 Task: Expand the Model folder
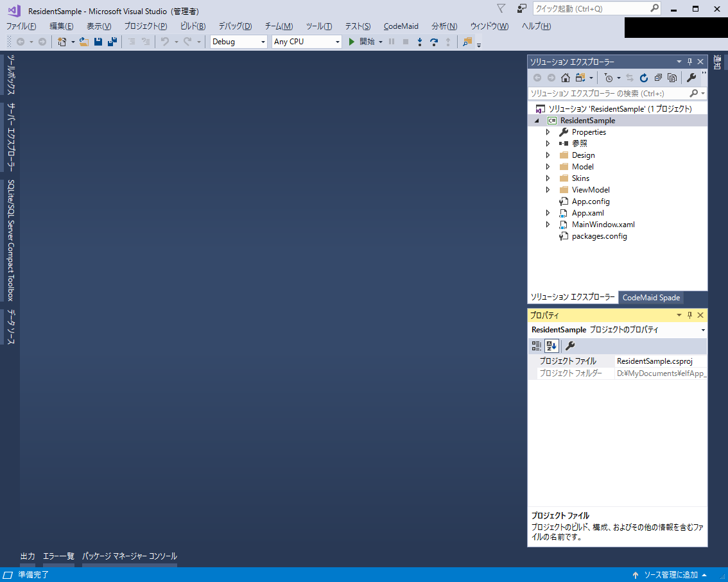pyautogui.click(x=548, y=167)
